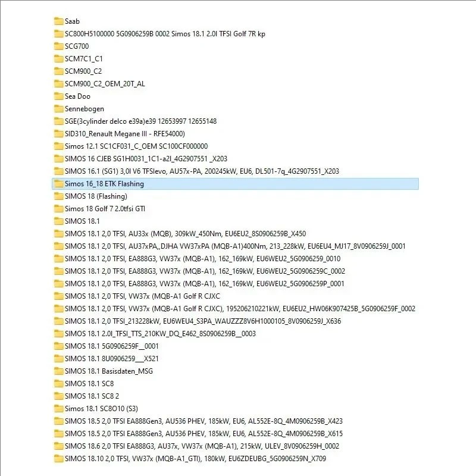Select SIMOS 16.1 (SG1) 3,0l V6 TFSIevo folder
This screenshot has height=476, width=476.
click(202, 171)
